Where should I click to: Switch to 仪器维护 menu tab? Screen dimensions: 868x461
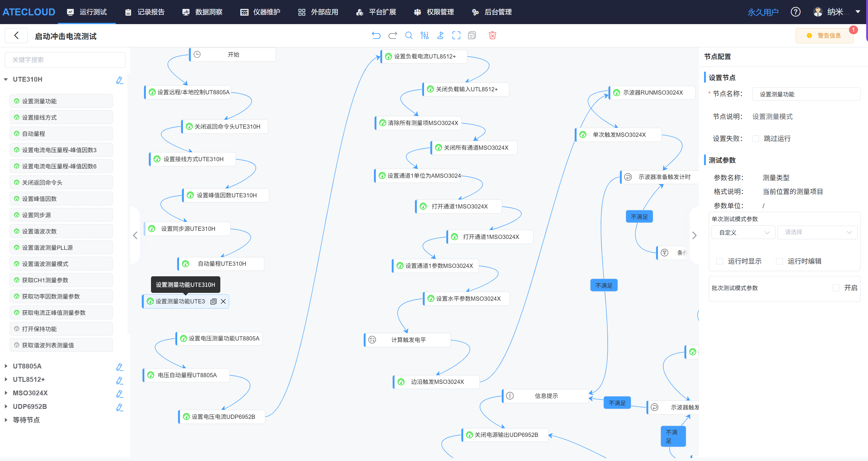tap(260, 12)
